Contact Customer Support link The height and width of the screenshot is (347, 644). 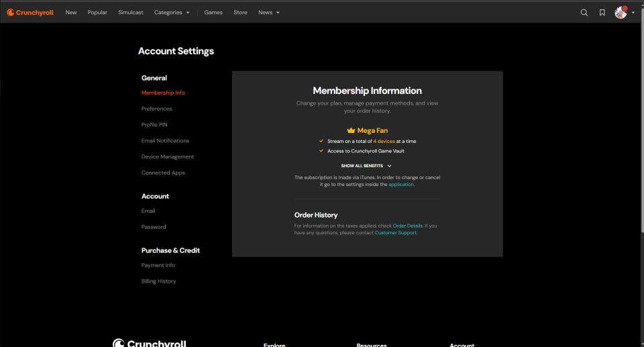(x=396, y=233)
